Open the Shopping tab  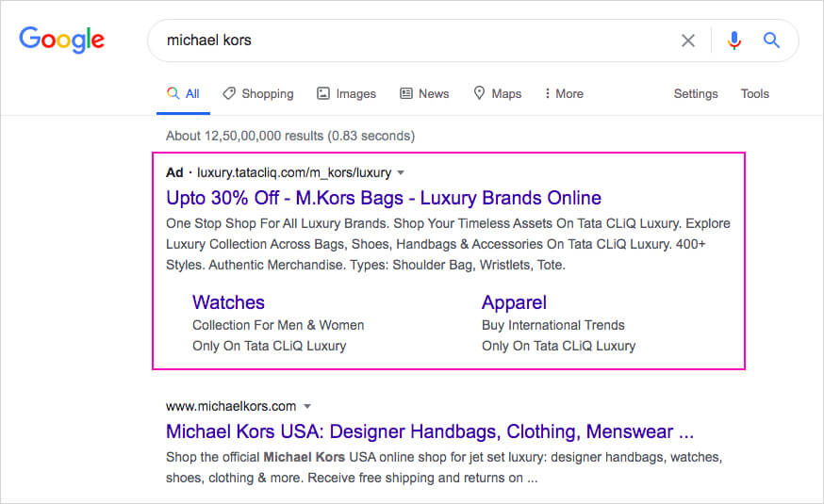pos(258,93)
